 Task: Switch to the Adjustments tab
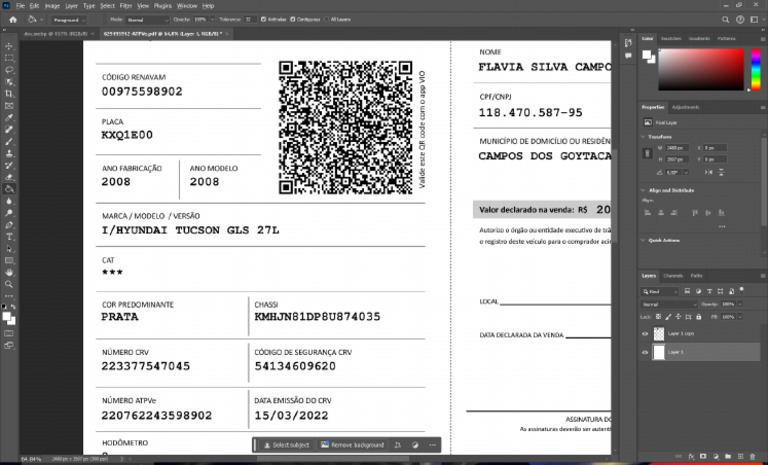[686, 107]
